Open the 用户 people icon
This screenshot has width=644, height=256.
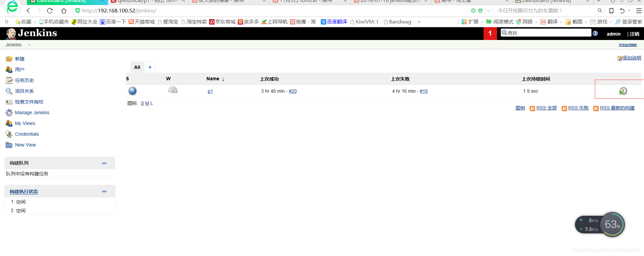pos(9,70)
